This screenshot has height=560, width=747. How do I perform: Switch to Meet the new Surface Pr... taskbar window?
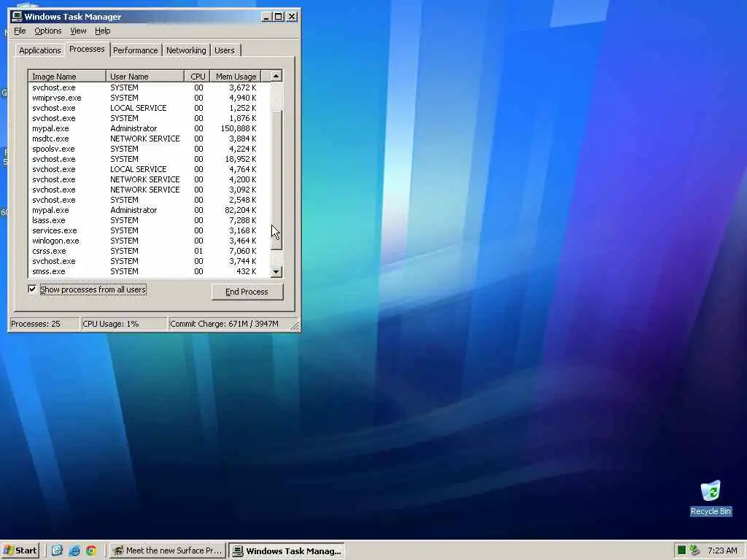168,551
